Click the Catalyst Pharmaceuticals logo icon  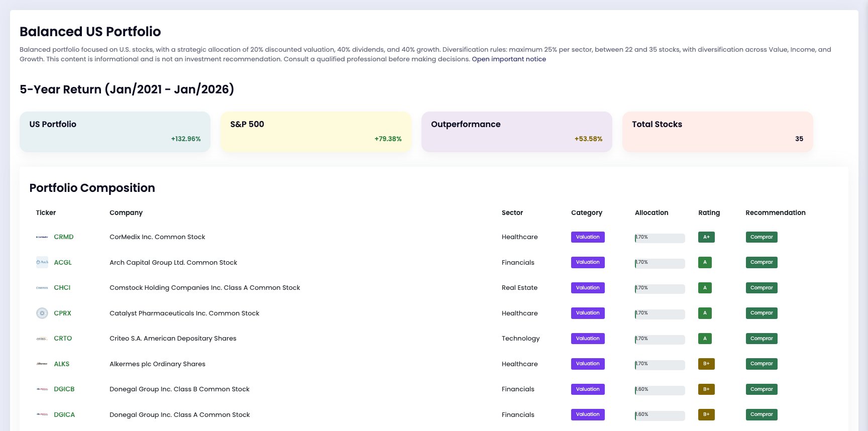pos(42,313)
